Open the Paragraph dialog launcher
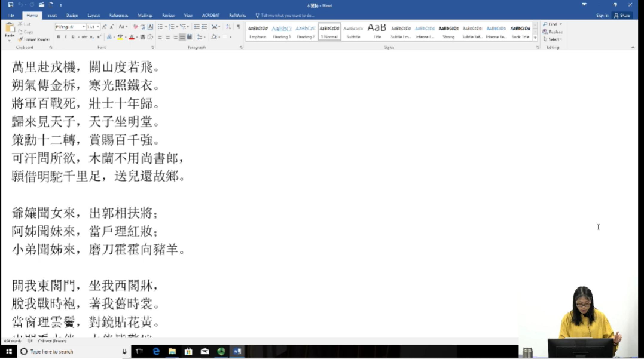This screenshot has height=359, width=644. (241, 47)
